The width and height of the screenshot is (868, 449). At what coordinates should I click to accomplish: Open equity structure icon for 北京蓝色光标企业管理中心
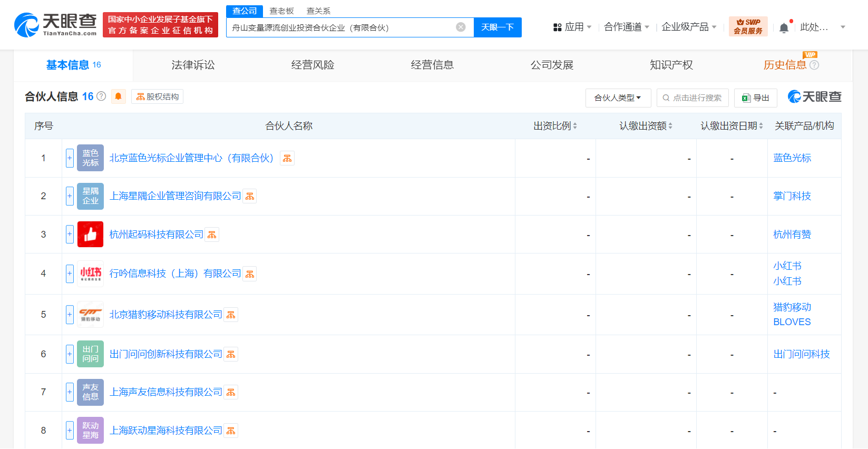287,158
